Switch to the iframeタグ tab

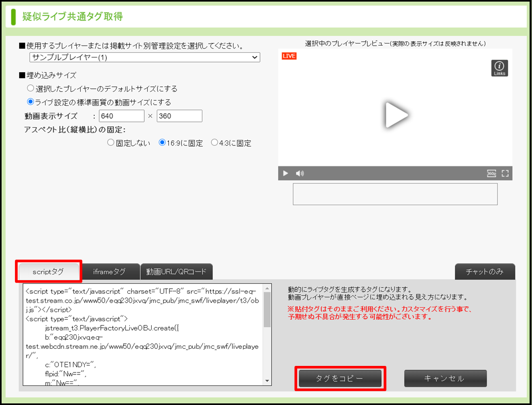(x=109, y=272)
